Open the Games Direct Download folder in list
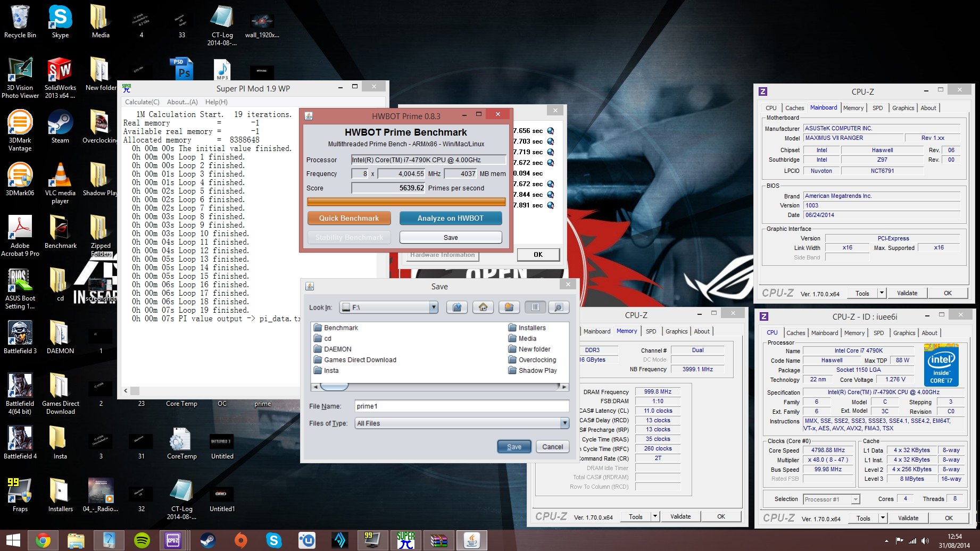The image size is (980, 551). [355, 360]
